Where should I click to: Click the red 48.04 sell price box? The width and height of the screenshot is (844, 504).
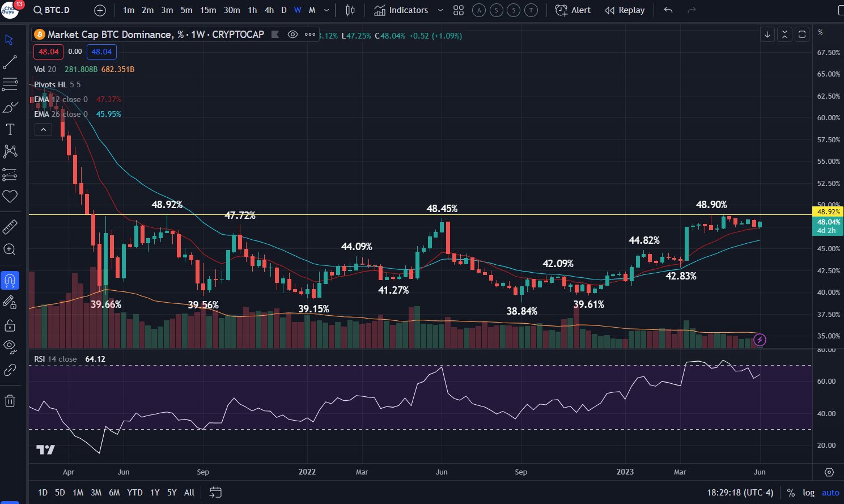pos(48,52)
